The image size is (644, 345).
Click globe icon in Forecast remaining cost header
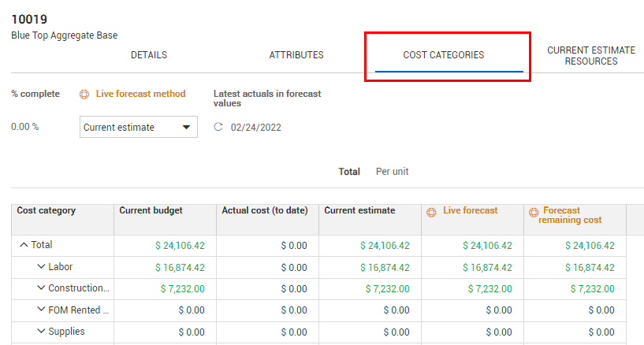click(x=534, y=212)
